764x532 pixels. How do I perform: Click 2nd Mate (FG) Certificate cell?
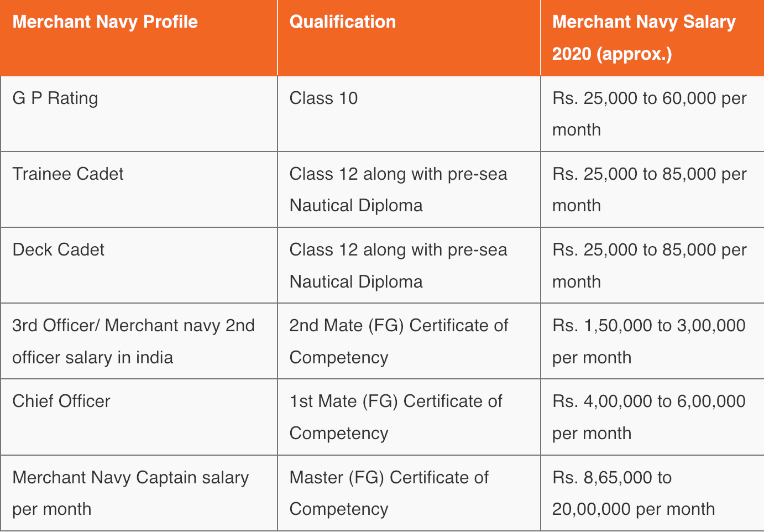[x=409, y=341]
